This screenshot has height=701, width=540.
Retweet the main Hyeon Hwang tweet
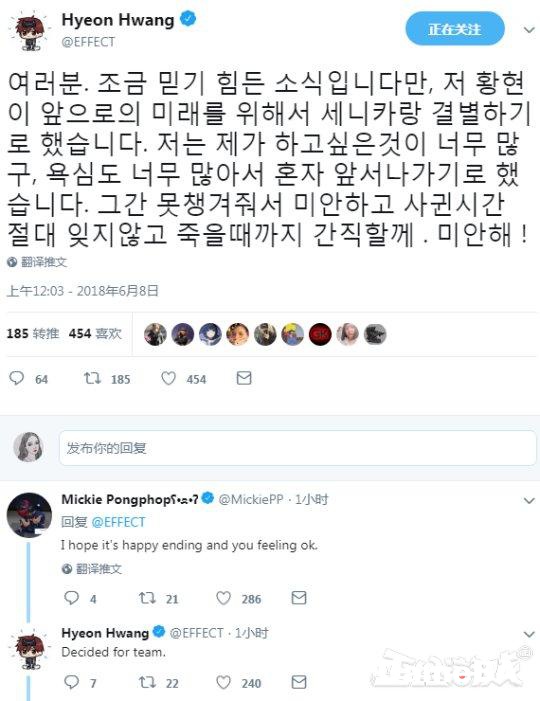click(x=93, y=379)
